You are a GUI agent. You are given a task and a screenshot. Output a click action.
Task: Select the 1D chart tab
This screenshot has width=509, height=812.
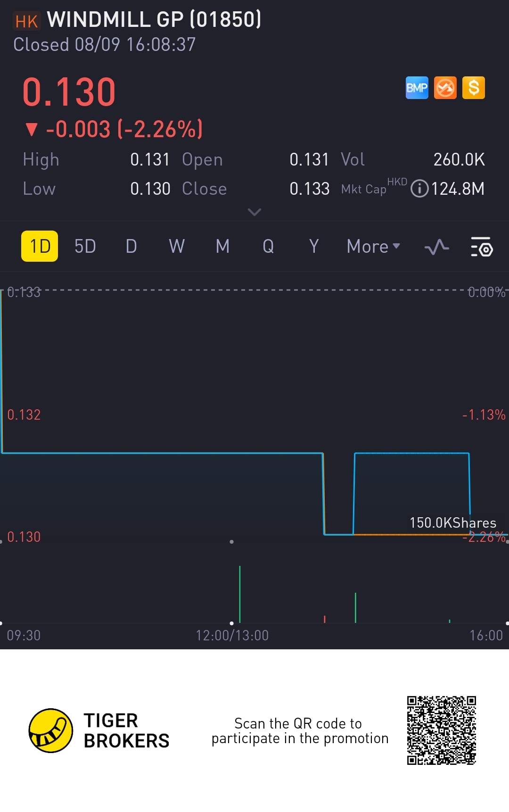40,246
